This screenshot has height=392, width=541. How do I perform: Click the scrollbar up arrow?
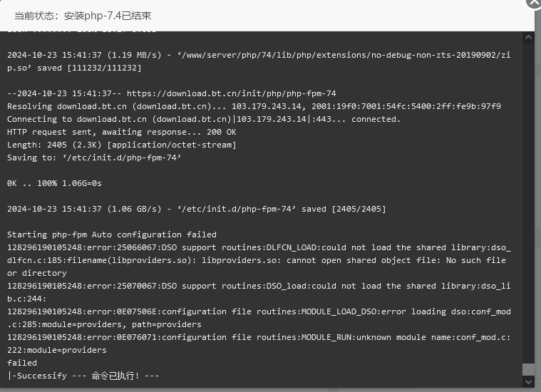coord(528,37)
